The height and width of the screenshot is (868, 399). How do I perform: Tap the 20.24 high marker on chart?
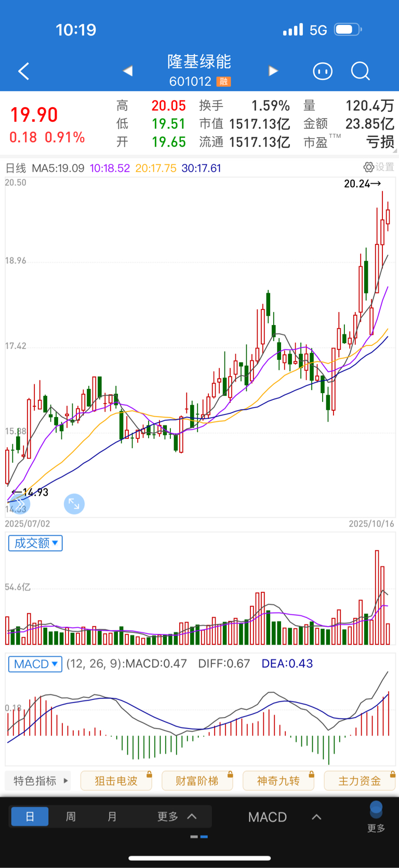click(362, 184)
